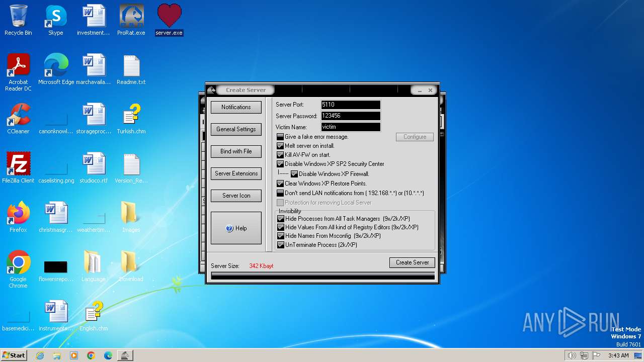Viewport: 644px width, 362px height.
Task: Open the Images folder
Action: pos(131,217)
